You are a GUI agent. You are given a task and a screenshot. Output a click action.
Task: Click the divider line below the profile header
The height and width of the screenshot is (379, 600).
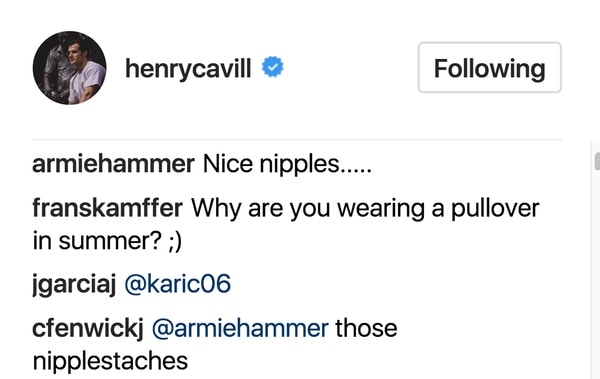point(297,140)
